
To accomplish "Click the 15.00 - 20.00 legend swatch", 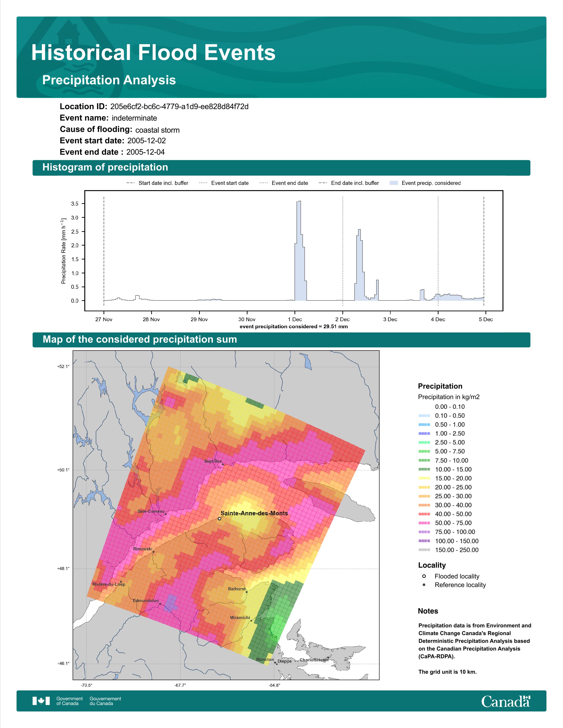I will point(424,478).
